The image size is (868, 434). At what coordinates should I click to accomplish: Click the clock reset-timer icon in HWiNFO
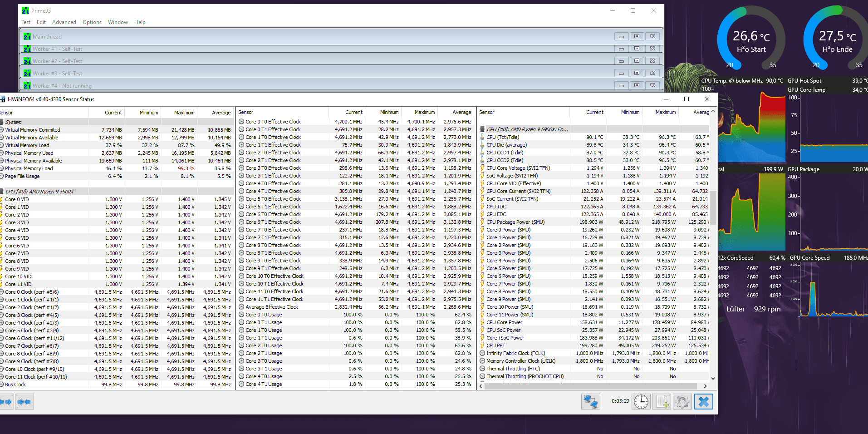641,402
